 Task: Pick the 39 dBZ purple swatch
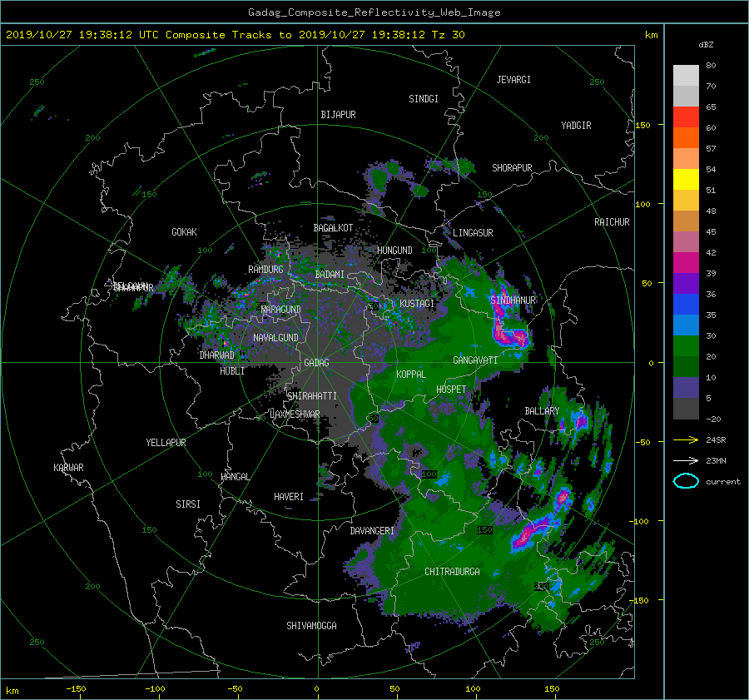pyautogui.click(x=686, y=283)
